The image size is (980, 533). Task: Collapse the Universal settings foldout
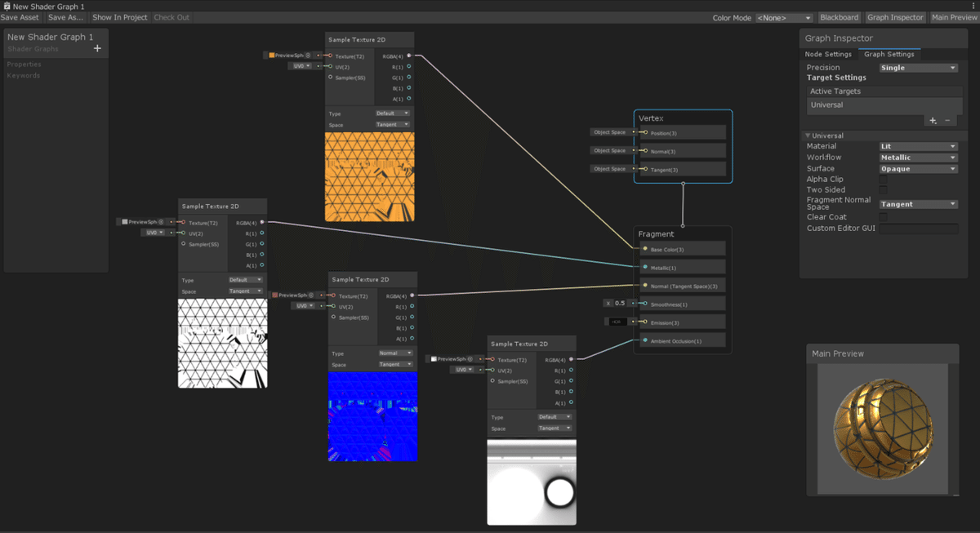[808, 135]
